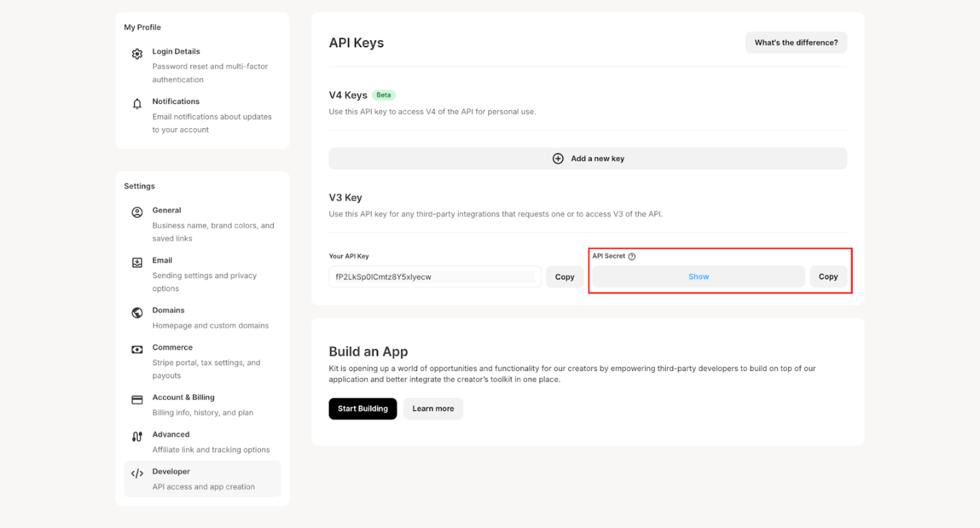
Task: Open What's the difference? explanation
Action: click(x=796, y=42)
